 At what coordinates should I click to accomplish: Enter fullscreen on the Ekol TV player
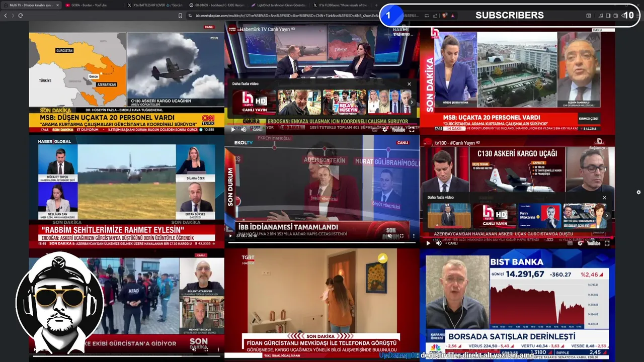(401, 235)
